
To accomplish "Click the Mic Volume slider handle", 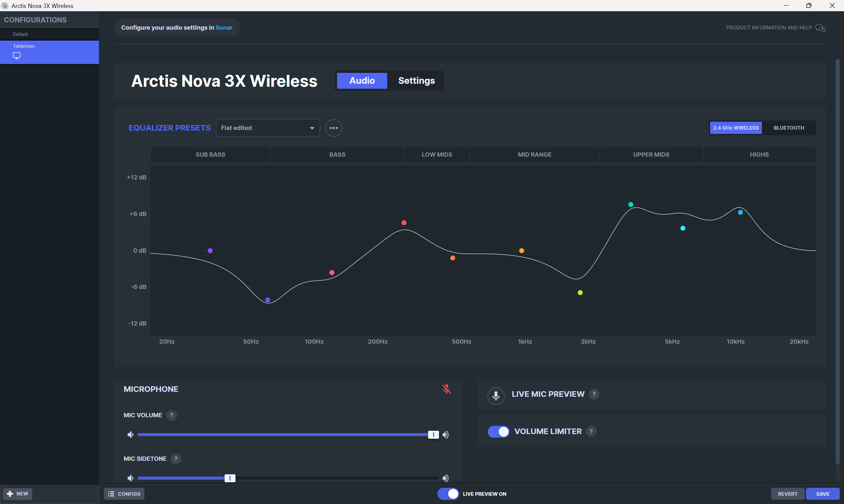I will point(433,435).
